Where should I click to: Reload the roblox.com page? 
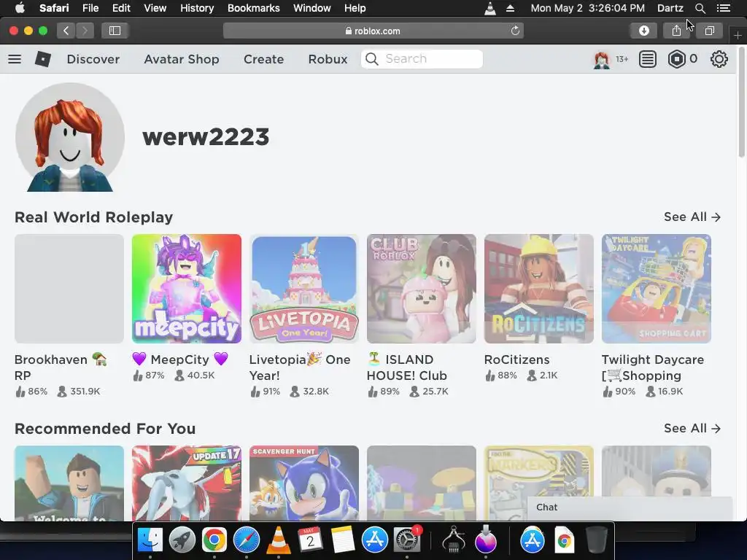click(x=515, y=31)
